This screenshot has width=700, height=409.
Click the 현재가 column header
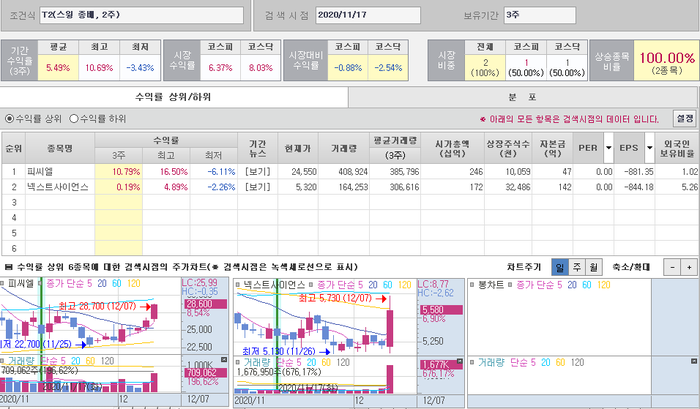[298, 148]
